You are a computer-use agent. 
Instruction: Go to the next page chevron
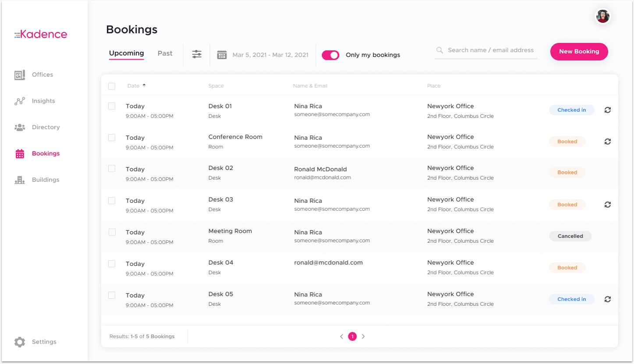[363, 336]
